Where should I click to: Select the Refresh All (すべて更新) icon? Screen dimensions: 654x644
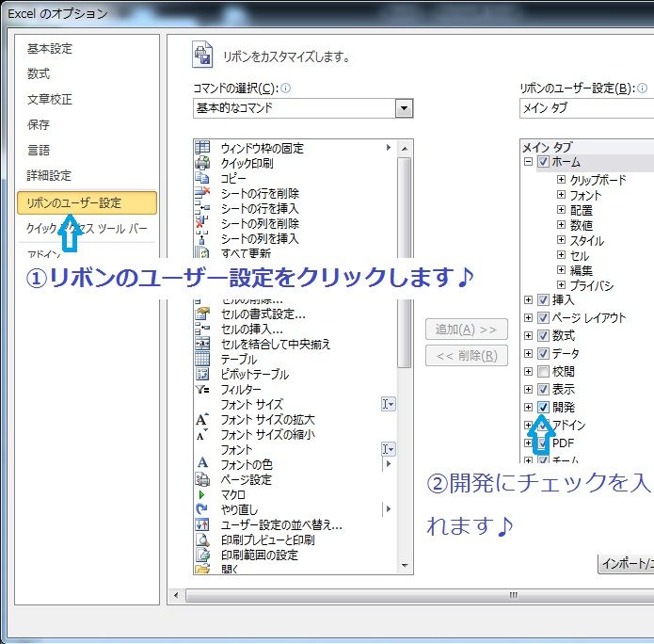tap(202, 252)
